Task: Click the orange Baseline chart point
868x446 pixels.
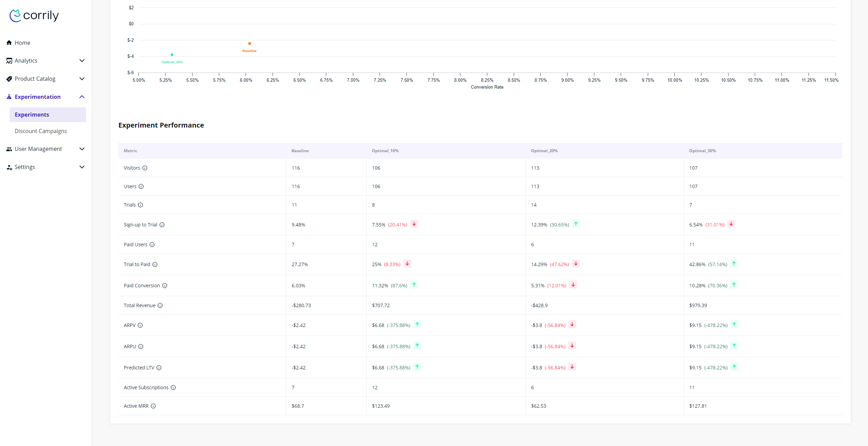Action: (250, 43)
